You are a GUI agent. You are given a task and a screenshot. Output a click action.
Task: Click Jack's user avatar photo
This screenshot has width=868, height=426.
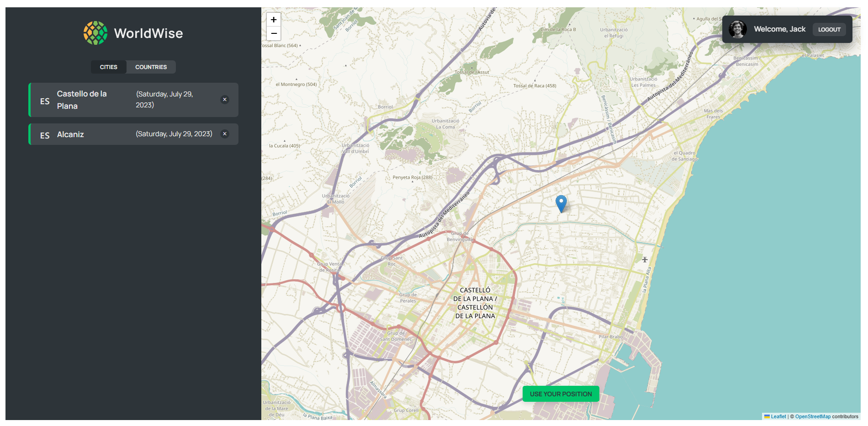pos(737,29)
